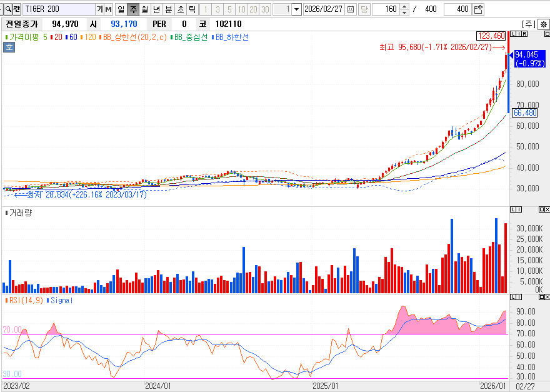This screenshot has height=392, width=550.
Task: Open the calendar icon next to 2026/02/27
Action: point(352,8)
